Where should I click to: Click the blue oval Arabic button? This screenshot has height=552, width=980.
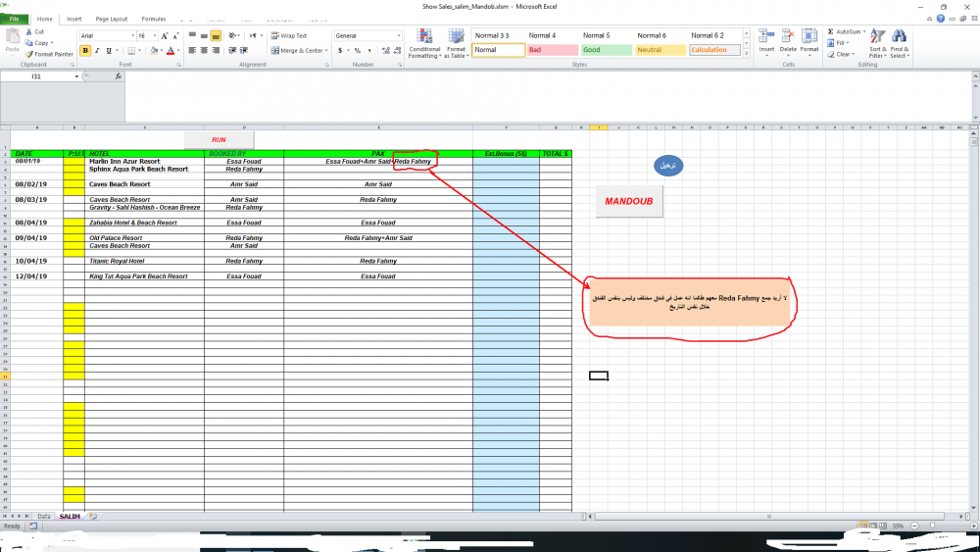[668, 166]
